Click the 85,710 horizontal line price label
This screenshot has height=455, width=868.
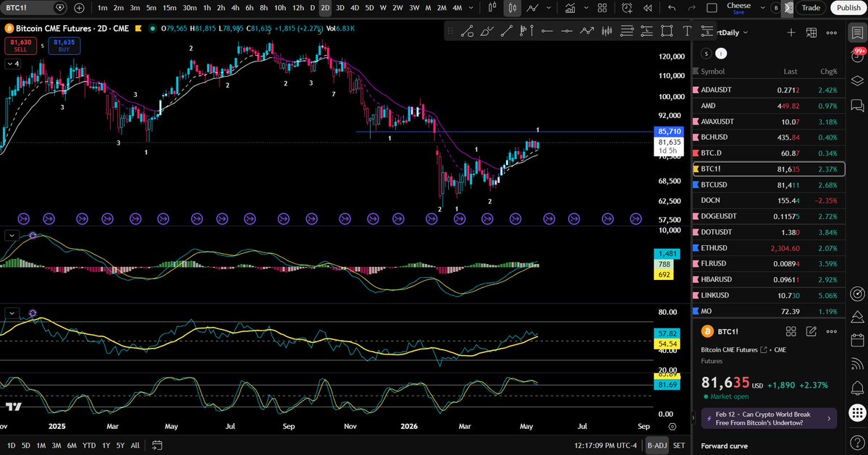[x=669, y=132]
